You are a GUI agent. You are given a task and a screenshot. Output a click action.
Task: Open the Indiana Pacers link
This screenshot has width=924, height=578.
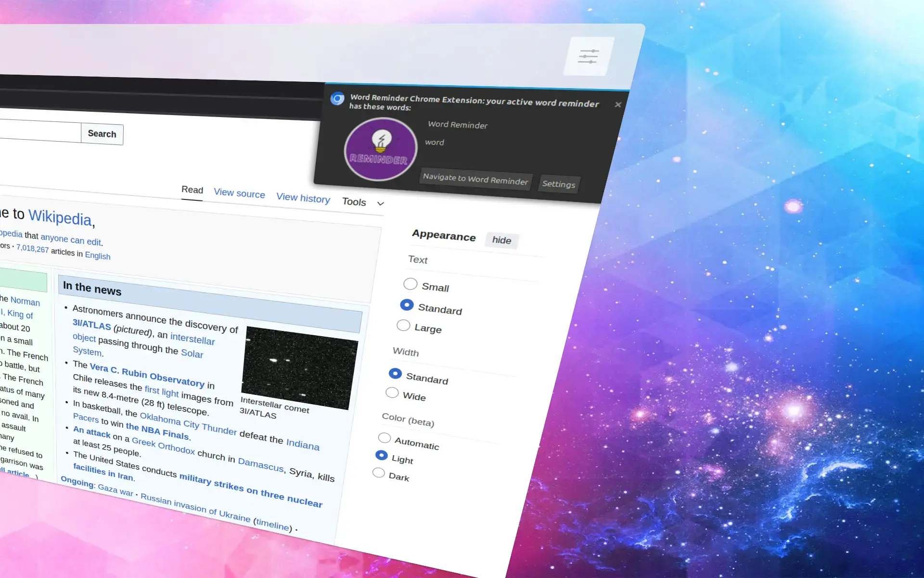(x=302, y=444)
